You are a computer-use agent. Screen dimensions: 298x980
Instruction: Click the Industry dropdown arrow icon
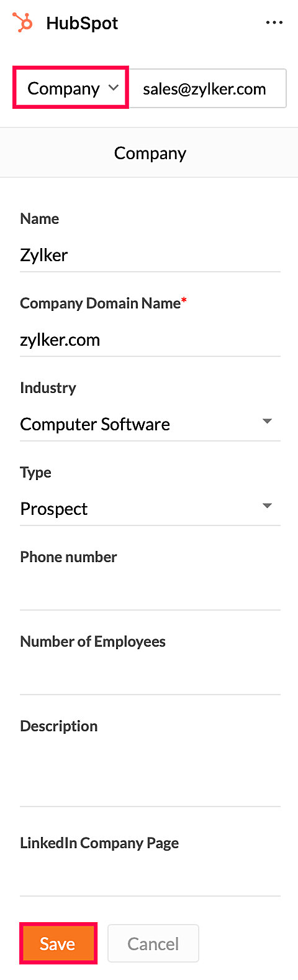pos(268,422)
